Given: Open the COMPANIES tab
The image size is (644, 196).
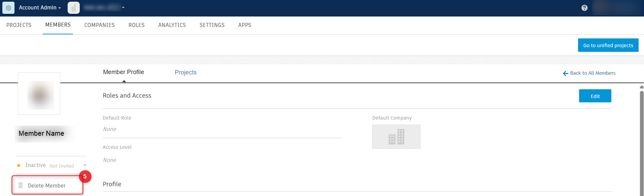Looking at the screenshot, I should (x=100, y=25).
